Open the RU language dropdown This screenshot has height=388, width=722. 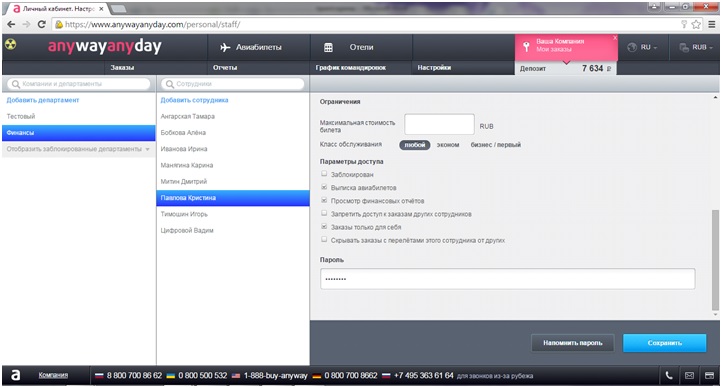(x=643, y=47)
